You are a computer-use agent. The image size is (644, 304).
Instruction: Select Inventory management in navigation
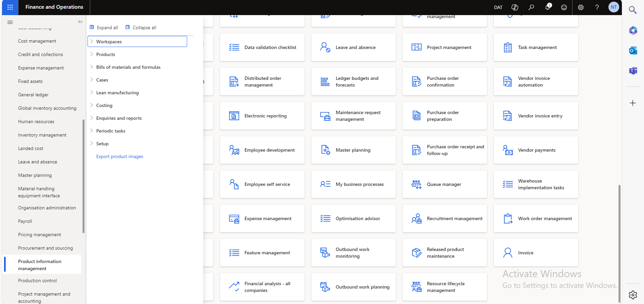point(42,135)
